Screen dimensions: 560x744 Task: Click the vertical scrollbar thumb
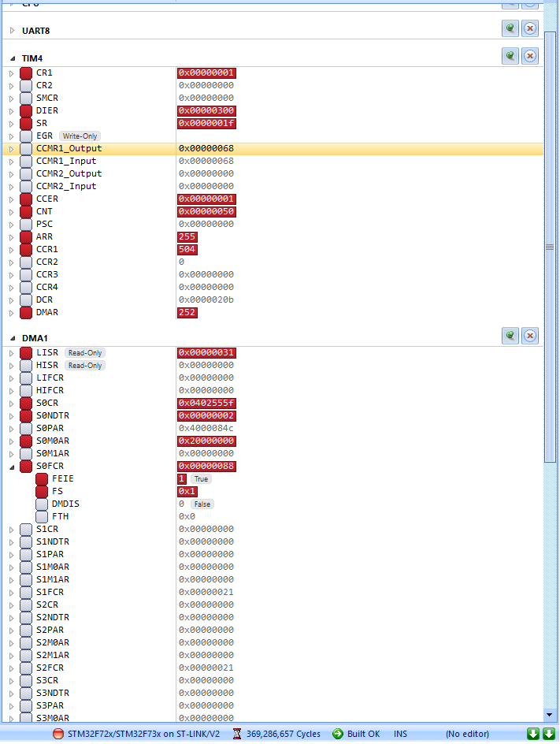click(550, 247)
